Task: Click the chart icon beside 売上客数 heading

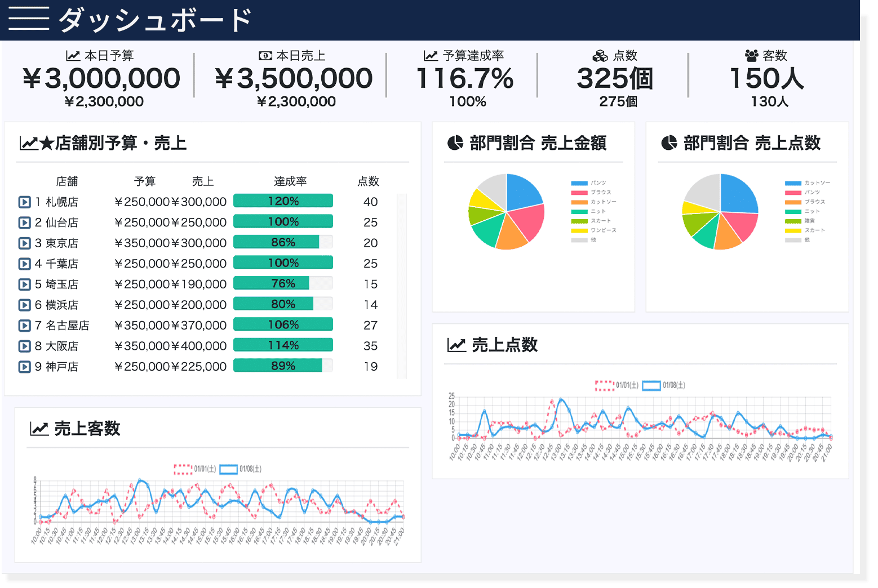Action: click(39, 429)
